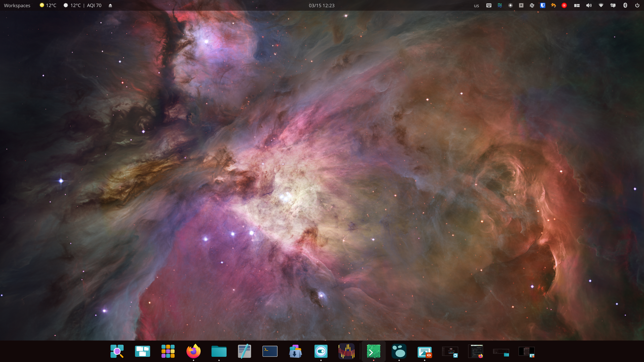644x362 pixels.
Task: Open Firefox from the dock
Action: (x=194, y=351)
